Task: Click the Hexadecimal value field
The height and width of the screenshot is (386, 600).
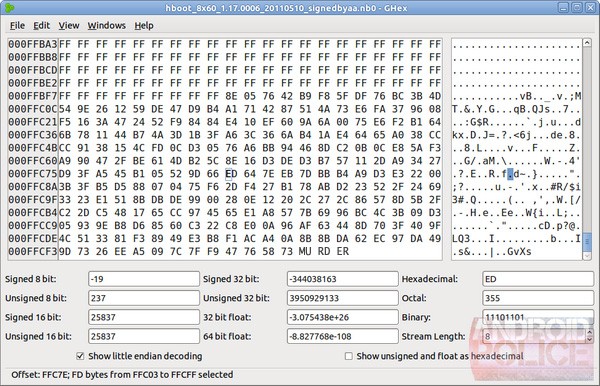Action: [538, 279]
